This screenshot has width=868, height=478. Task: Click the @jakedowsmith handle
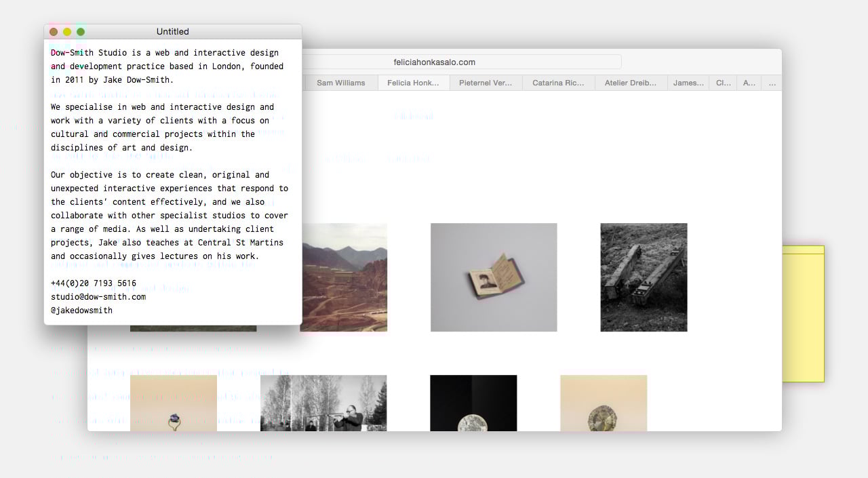point(81,310)
